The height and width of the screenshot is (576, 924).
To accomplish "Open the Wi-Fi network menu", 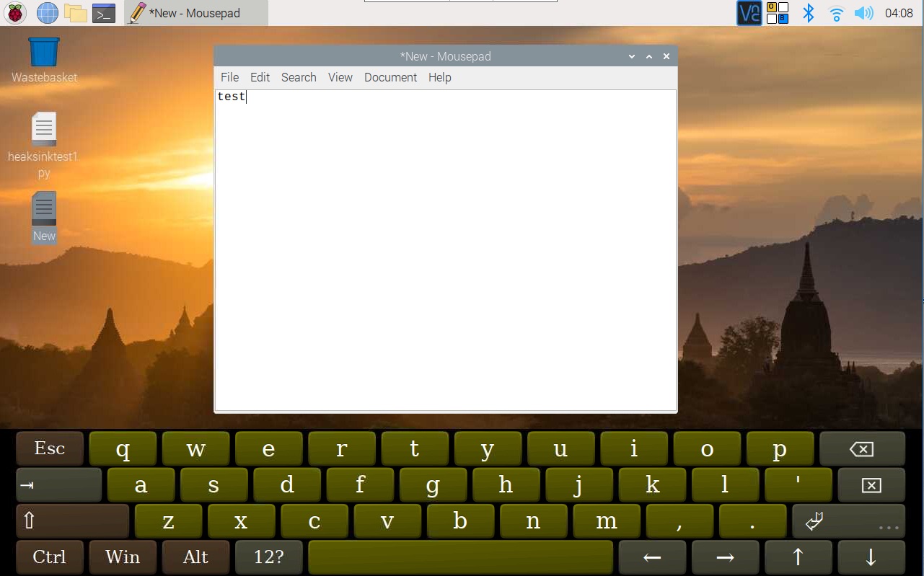I will pos(836,13).
